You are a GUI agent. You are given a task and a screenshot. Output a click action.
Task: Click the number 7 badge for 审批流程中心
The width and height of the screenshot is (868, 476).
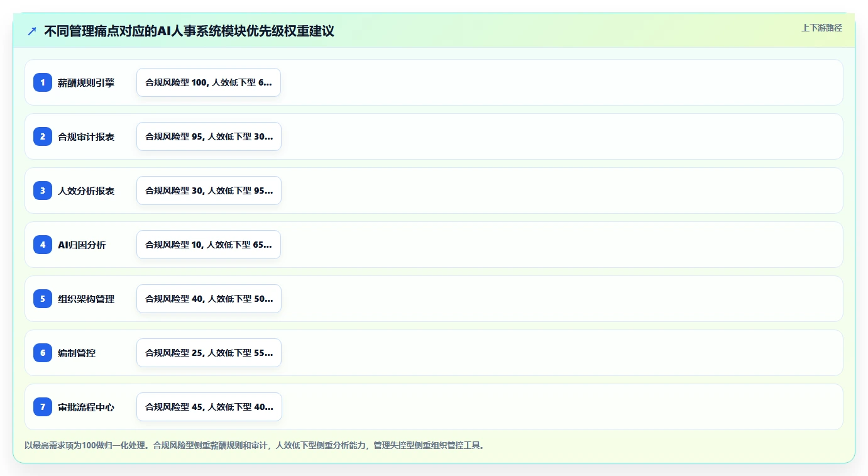tap(43, 407)
